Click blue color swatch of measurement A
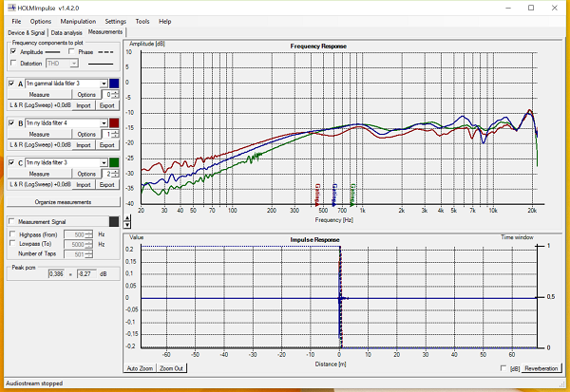This screenshot has width=570, height=392. pos(114,84)
